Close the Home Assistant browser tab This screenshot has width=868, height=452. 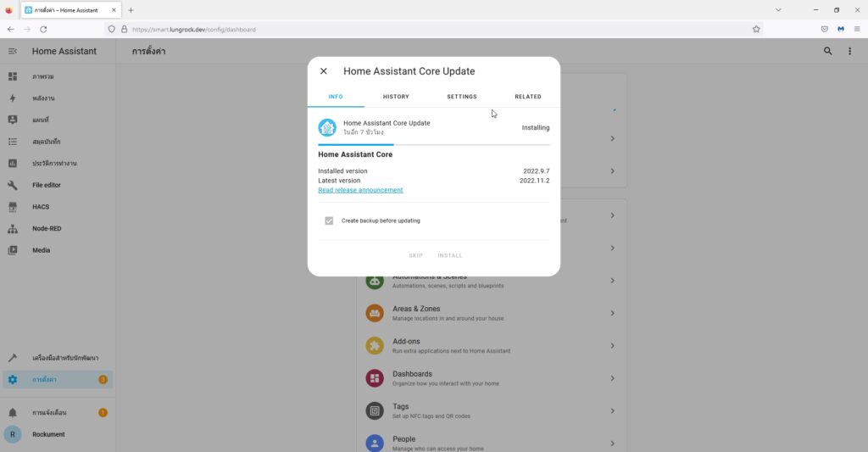pos(114,10)
